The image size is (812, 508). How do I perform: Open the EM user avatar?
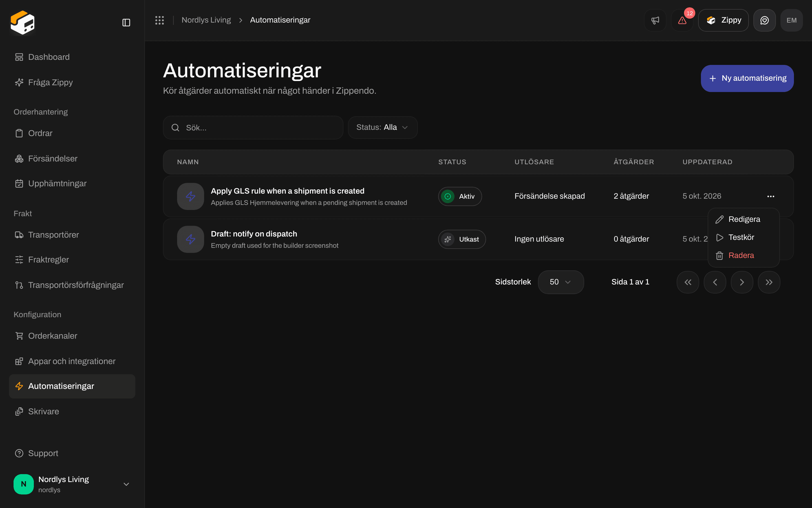pos(791,20)
